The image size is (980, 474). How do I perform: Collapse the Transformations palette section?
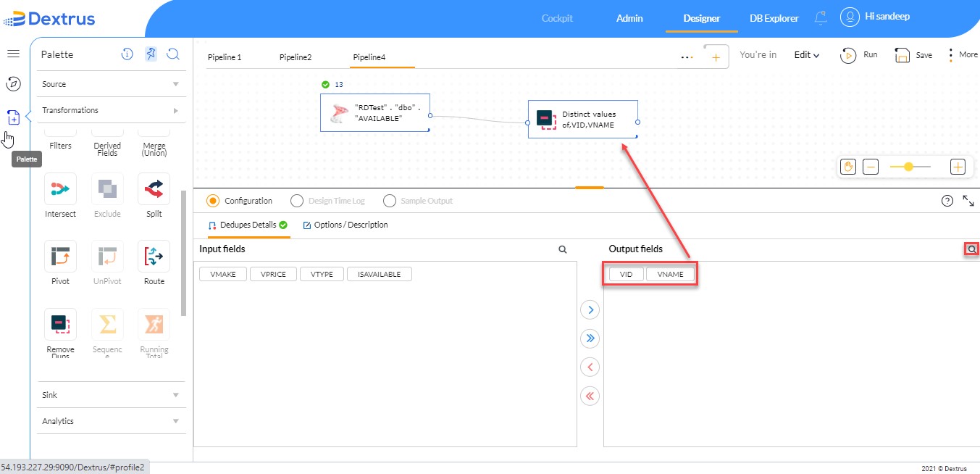(112, 110)
